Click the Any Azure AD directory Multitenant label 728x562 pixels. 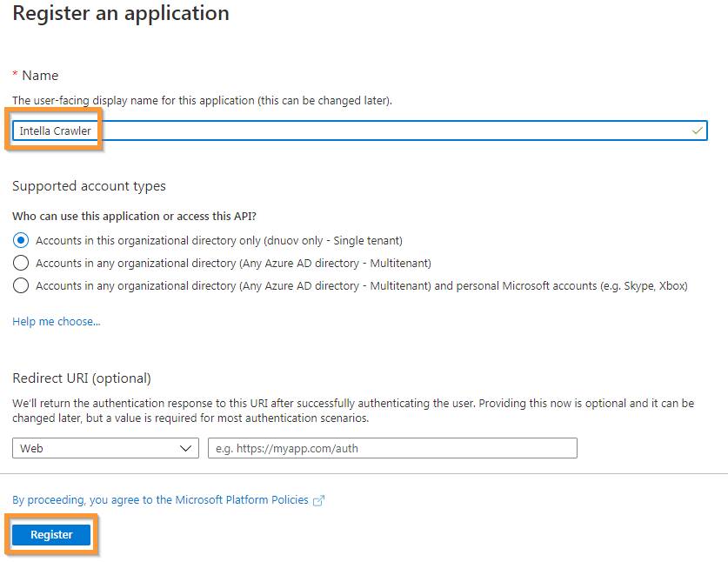234,263
